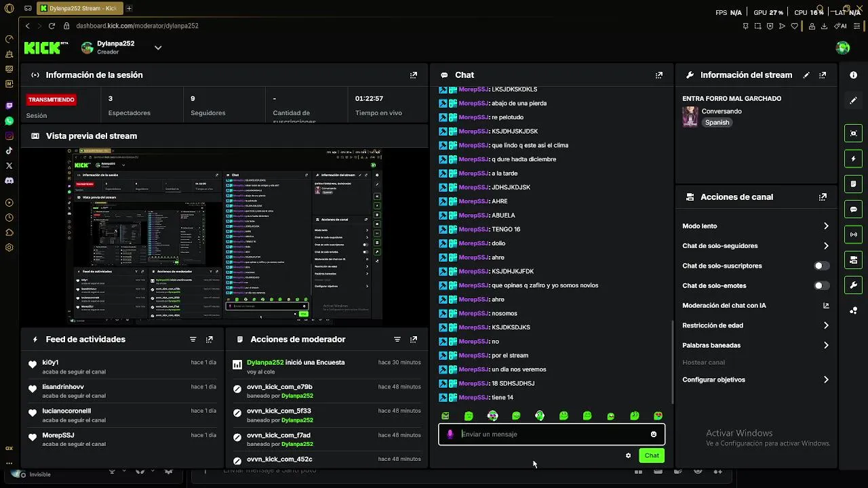Enable Chat de solo-emotes switch
Image resolution: width=868 pixels, height=488 pixels.
point(821,286)
